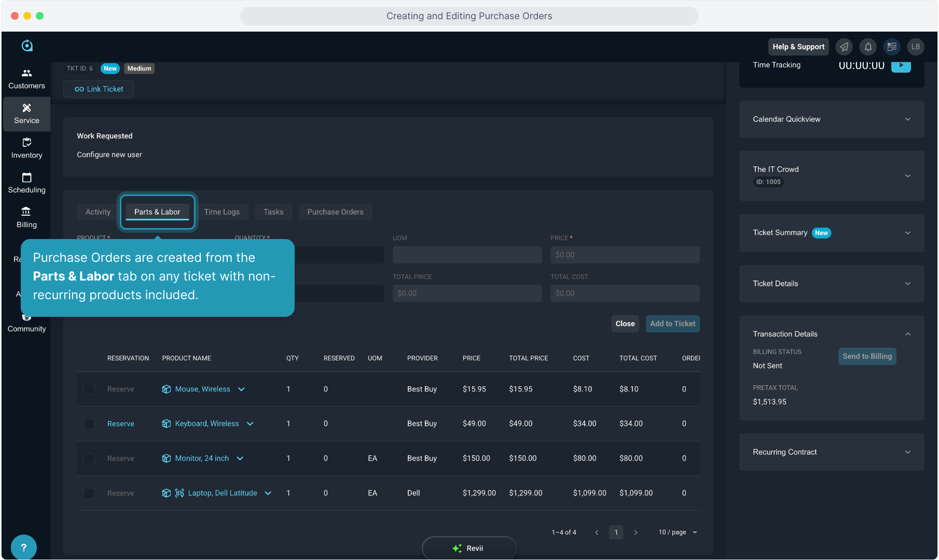Viewport: 939px width, 560px height.
Task: Click the notifications bell icon
Action: [x=868, y=47]
